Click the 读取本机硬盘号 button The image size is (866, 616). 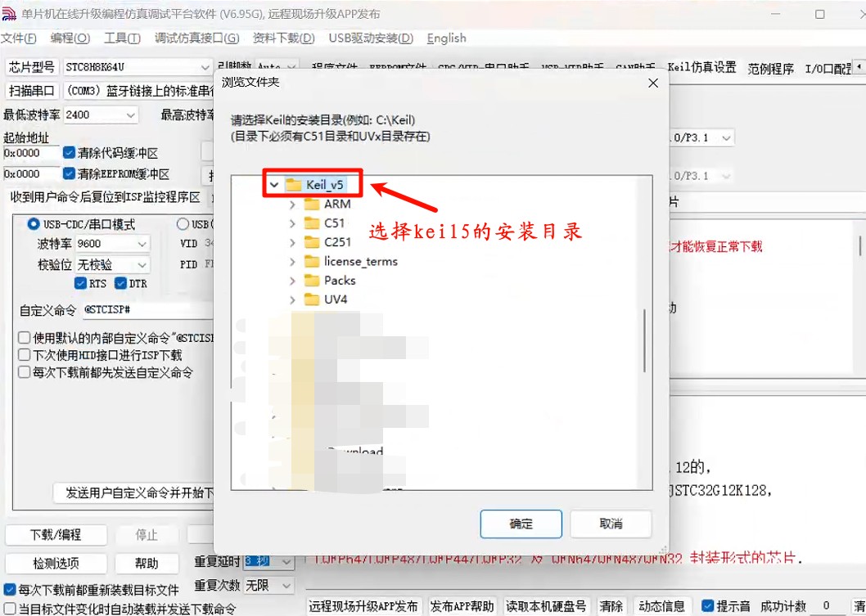click(546, 606)
